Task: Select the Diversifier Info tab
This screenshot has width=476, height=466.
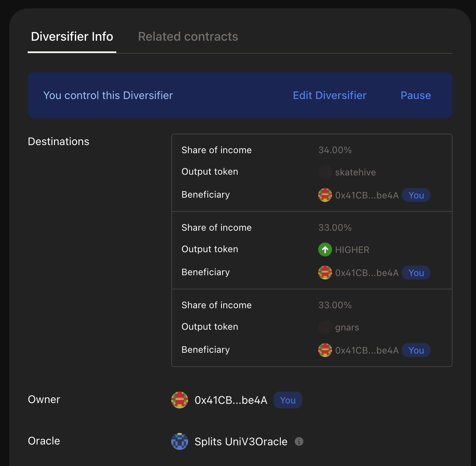Action: pyautogui.click(x=72, y=36)
